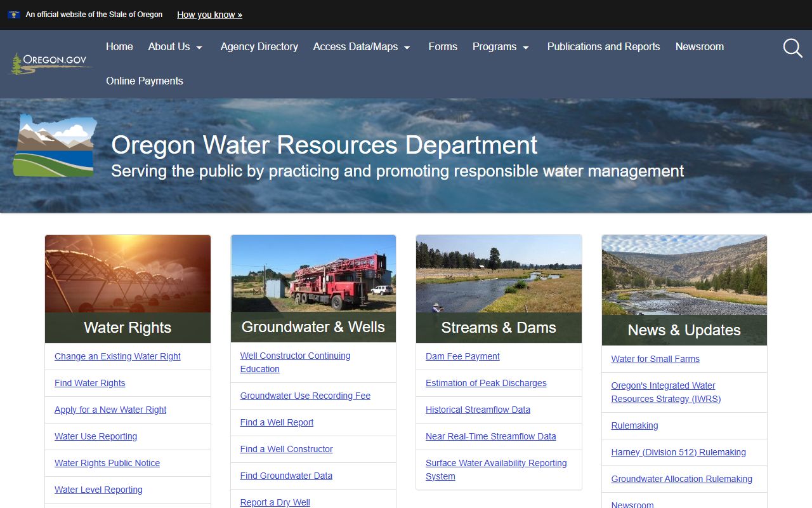The width and height of the screenshot is (812, 508).
Task: Open the Rulemaking link
Action: point(634,425)
